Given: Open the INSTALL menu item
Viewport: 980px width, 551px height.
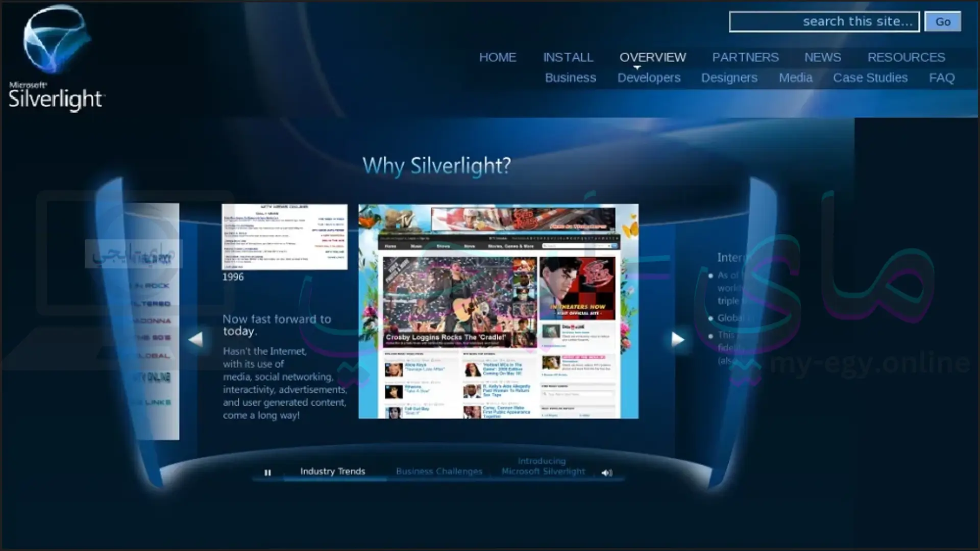Looking at the screenshot, I should (568, 57).
